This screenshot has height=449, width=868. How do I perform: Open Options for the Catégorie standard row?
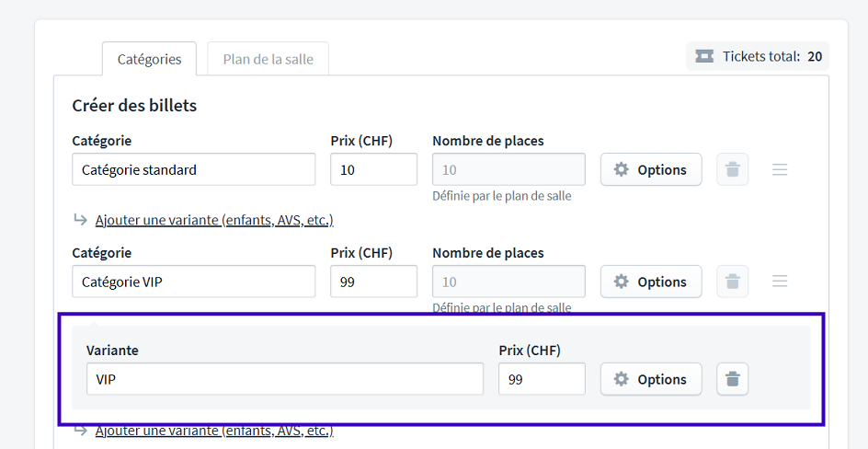tap(651, 169)
